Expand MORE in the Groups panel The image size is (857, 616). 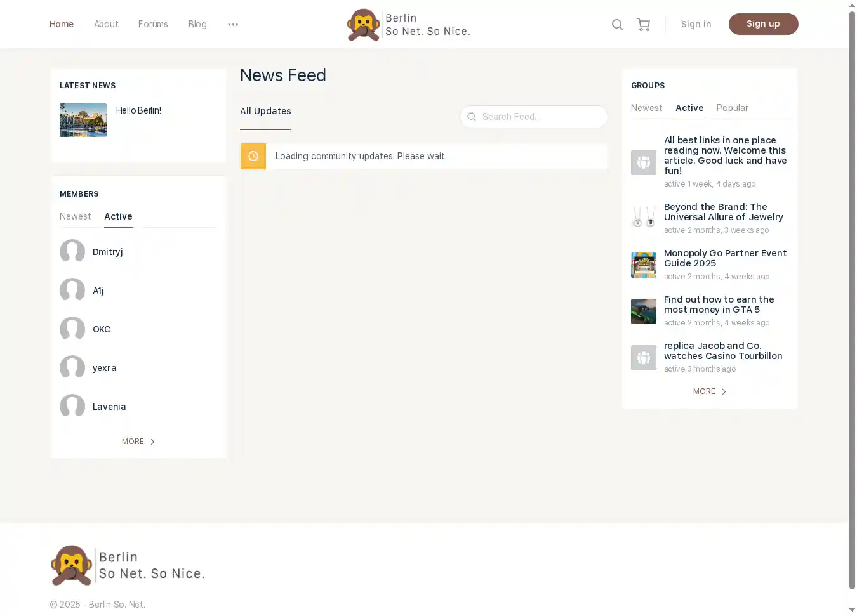pyautogui.click(x=709, y=391)
